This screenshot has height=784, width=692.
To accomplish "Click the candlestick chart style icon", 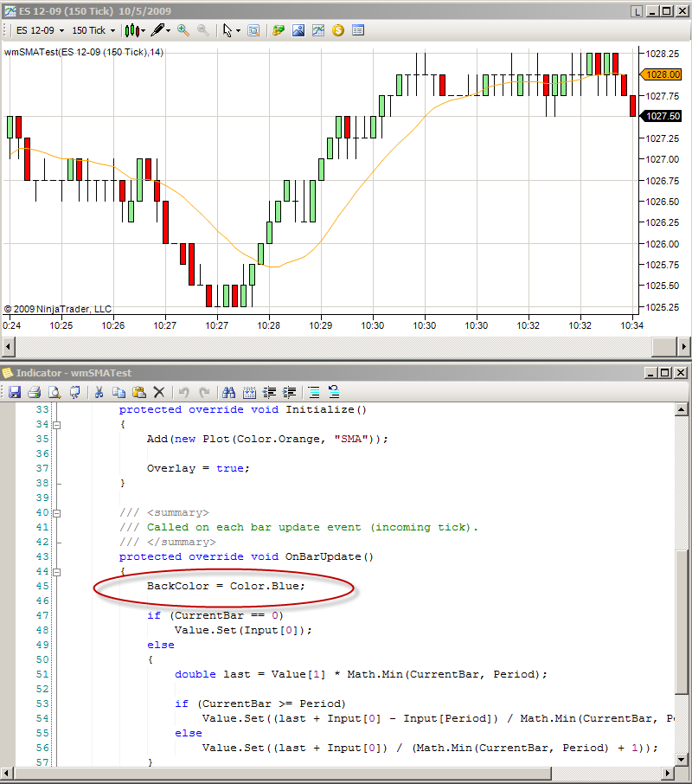I will 131,30.
